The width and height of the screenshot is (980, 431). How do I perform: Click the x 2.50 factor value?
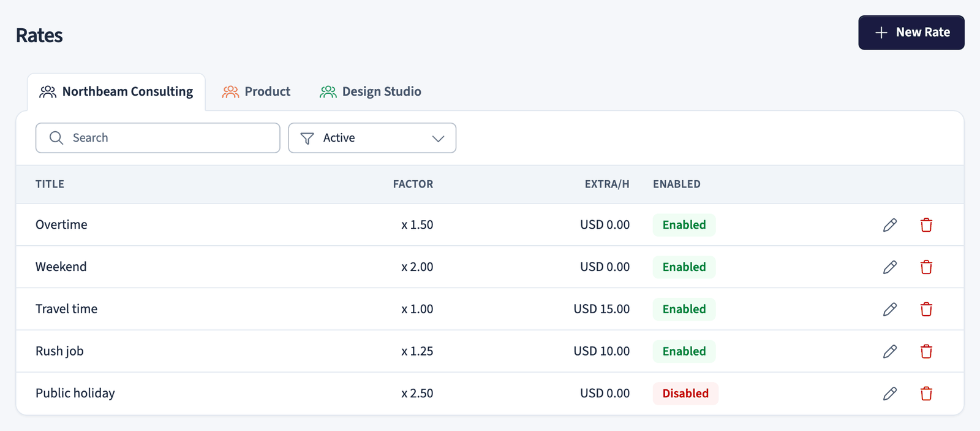click(417, 394)
